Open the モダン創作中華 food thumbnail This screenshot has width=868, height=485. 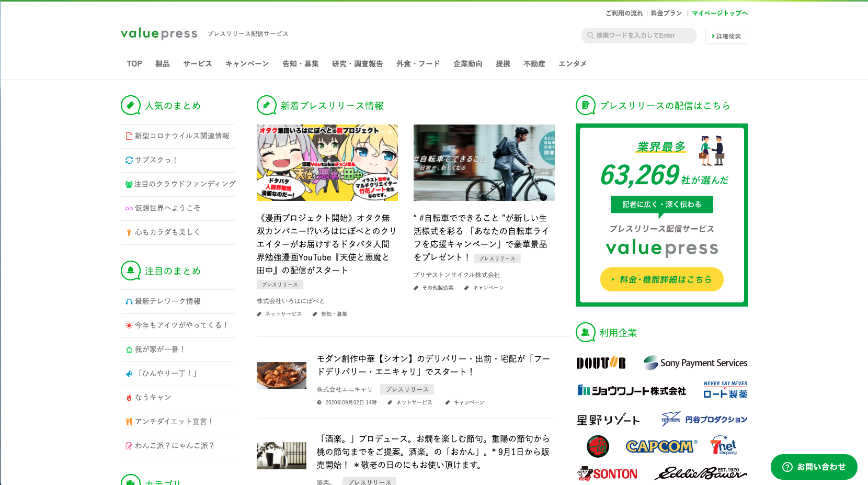(x=281, y=376)
